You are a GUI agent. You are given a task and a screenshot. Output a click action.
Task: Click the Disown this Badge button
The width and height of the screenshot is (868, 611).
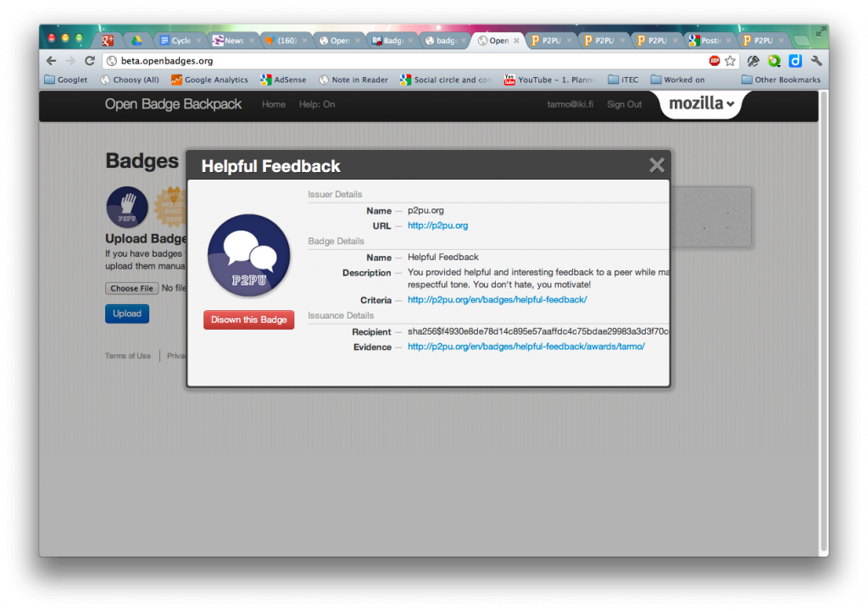click(248, 319)
